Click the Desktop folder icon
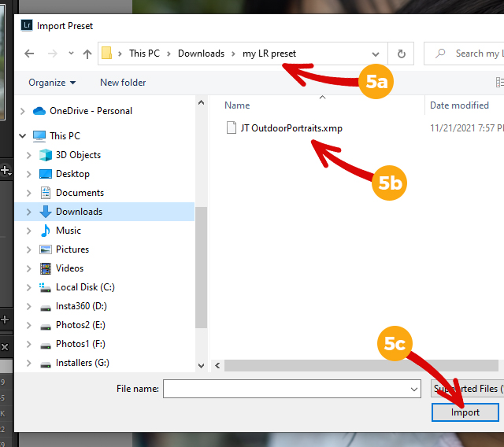504x447 pixels. pos(46,174)
